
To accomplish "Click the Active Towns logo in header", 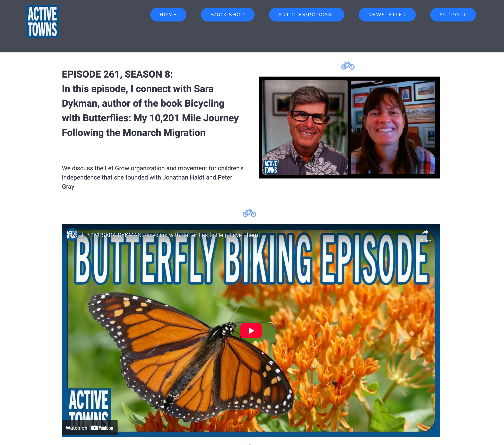I will (x=42, y=22).
